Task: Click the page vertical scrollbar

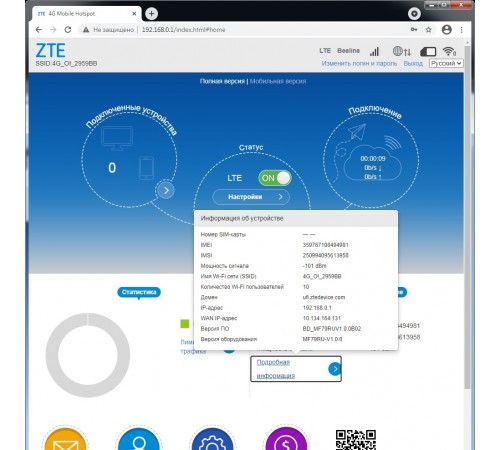Action: click(x=467, y=217)
